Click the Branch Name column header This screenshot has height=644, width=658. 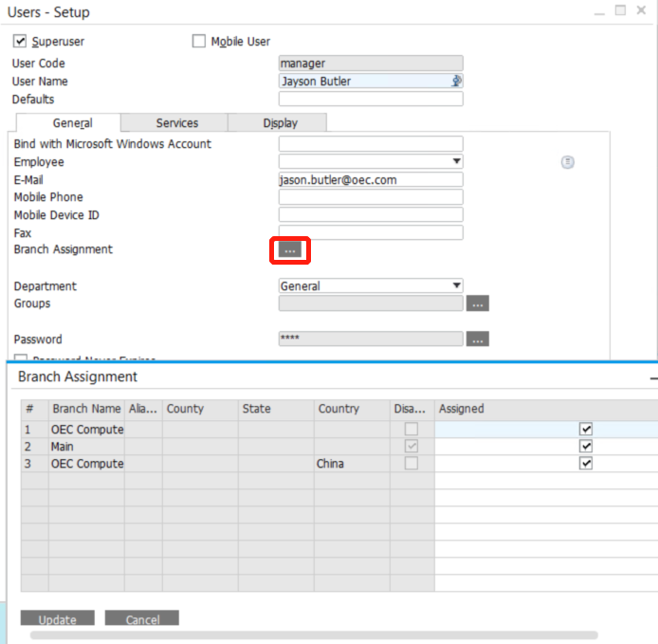coord(86,409)
